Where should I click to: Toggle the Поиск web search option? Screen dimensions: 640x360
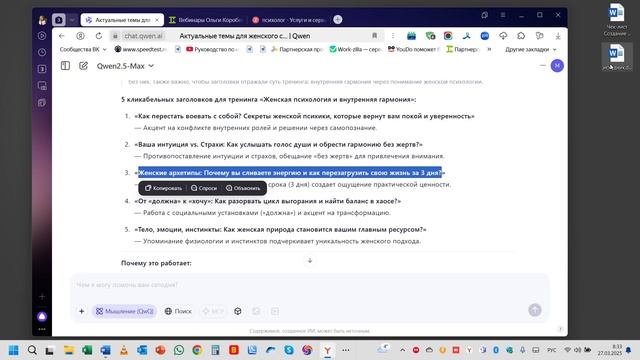pyautogui.click(x=178, y=311)
